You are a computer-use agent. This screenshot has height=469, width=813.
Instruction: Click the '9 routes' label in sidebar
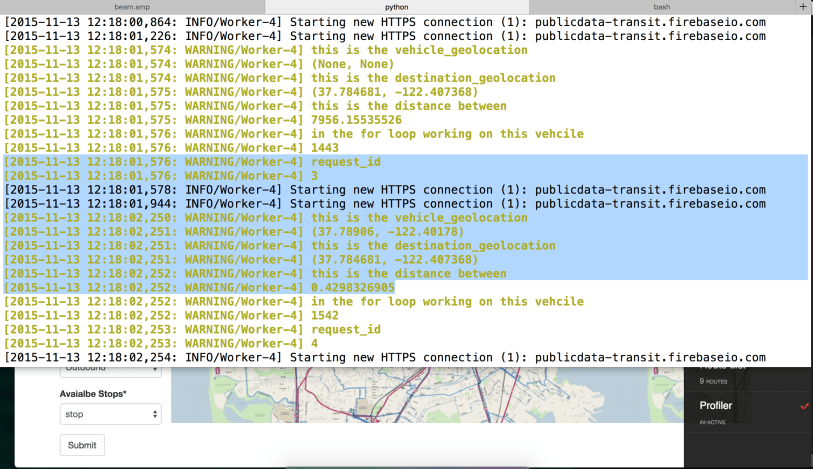click(x=713, y=381)
